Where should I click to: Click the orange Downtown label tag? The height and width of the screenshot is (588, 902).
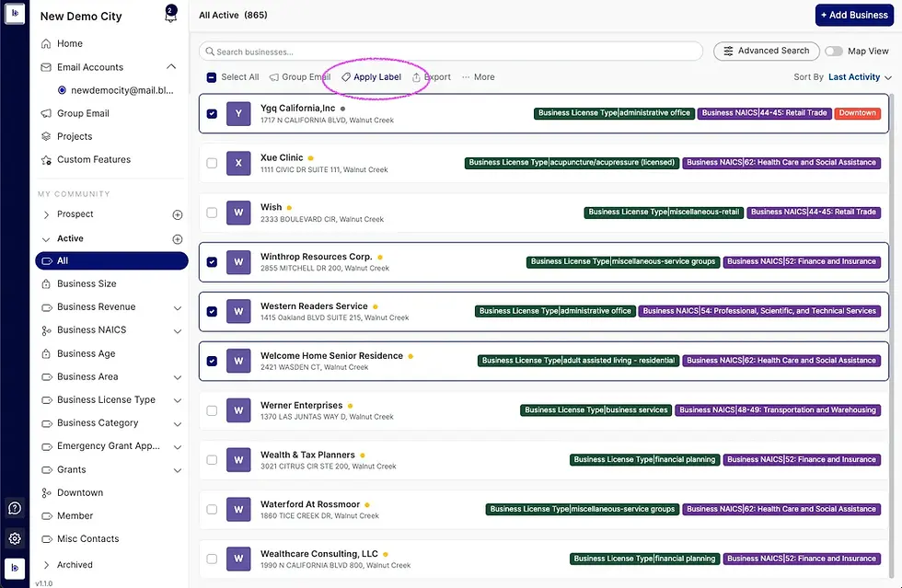click(857, 113)
